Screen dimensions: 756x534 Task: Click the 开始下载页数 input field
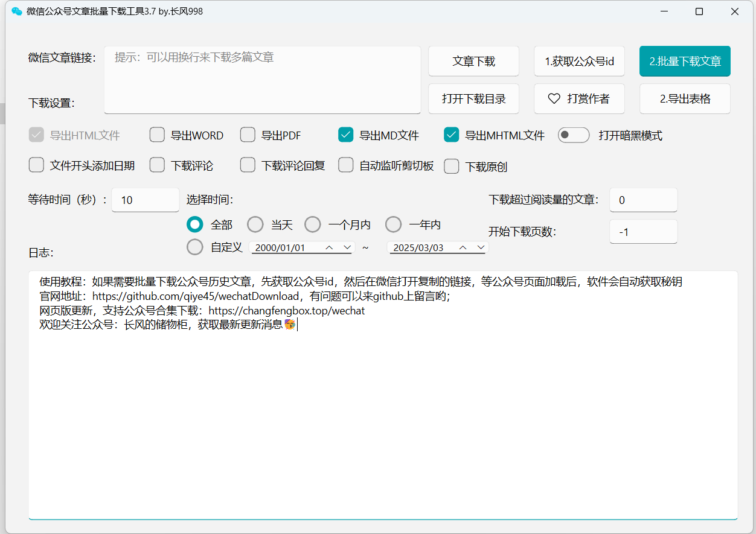click(644, 231)
